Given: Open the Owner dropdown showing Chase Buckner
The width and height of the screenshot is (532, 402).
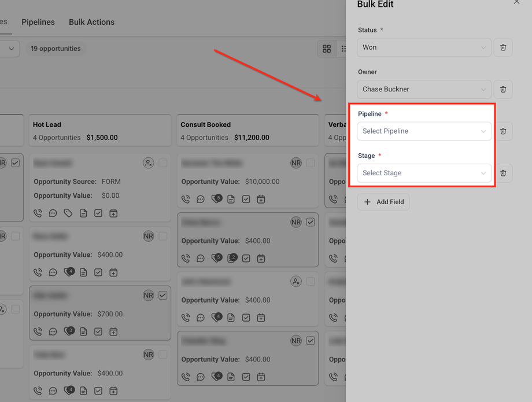Looking at the screenshot, I should 424,89.
